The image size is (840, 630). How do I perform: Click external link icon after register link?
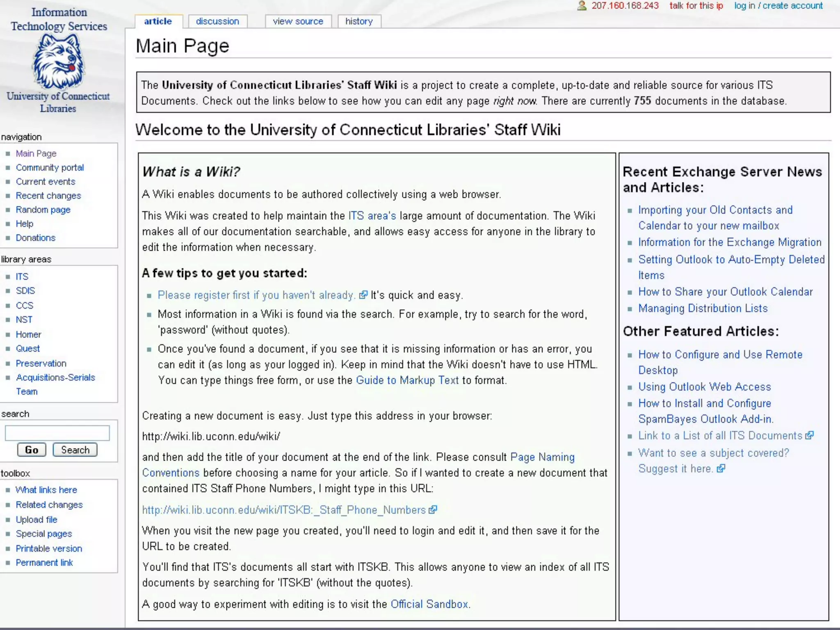(363, 295)
